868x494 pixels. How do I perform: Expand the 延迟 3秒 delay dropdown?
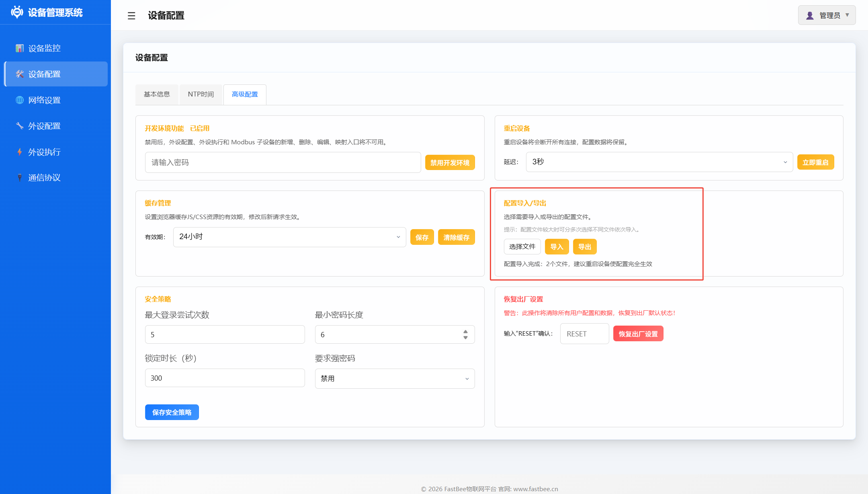point(659,162)
